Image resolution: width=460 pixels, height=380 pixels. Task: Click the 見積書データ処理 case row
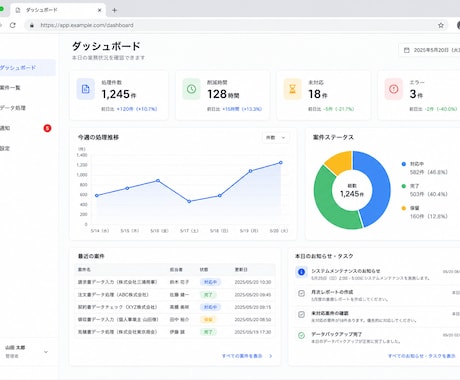pyautogui.click(x=175, y=332)
